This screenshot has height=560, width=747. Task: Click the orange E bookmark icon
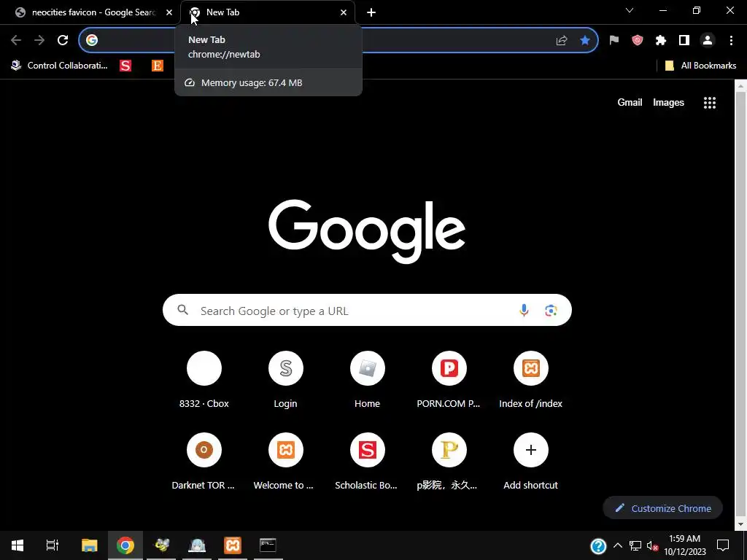pos(158,66)
